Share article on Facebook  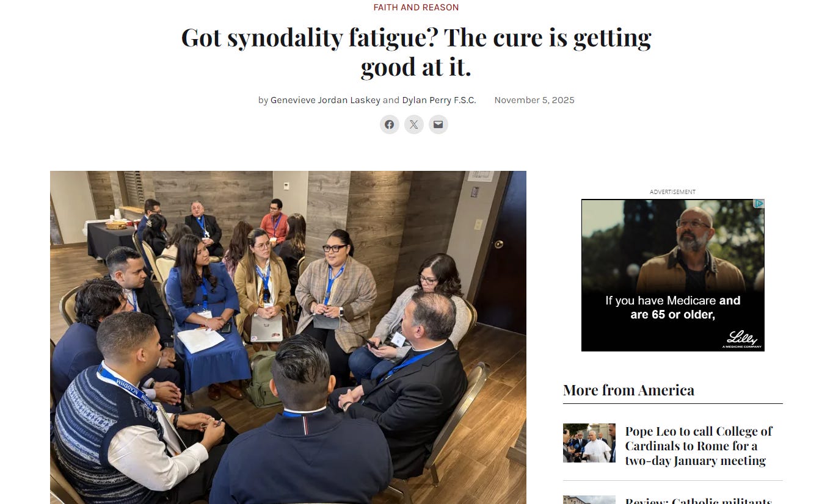pyautogui.click(x=390, y=124)
